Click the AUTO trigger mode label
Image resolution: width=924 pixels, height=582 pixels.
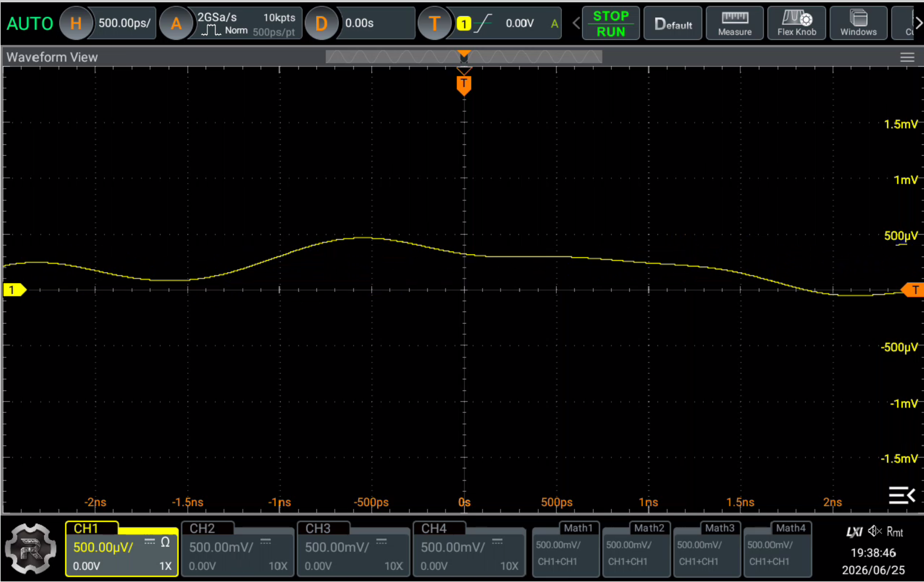pyautogui.click(x=30, y=24)
